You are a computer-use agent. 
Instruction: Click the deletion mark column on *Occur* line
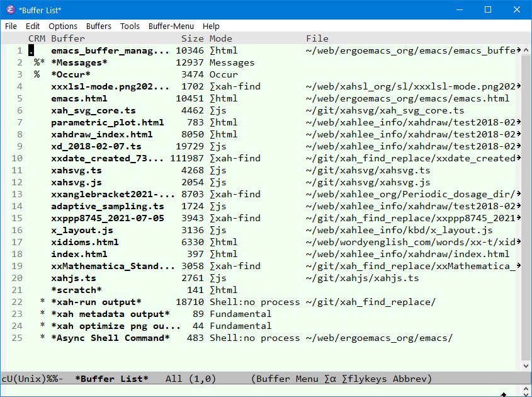30,74
